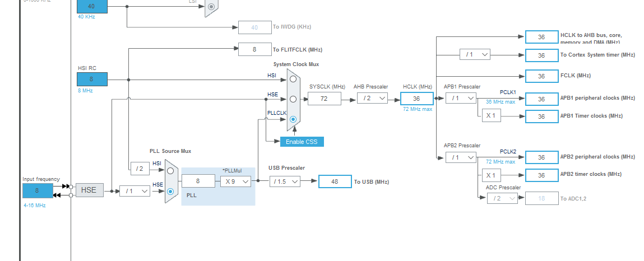Click the '8 MHz' HSI RC label
The height and width of the screenshot is (261, 644).
point(85,90)
